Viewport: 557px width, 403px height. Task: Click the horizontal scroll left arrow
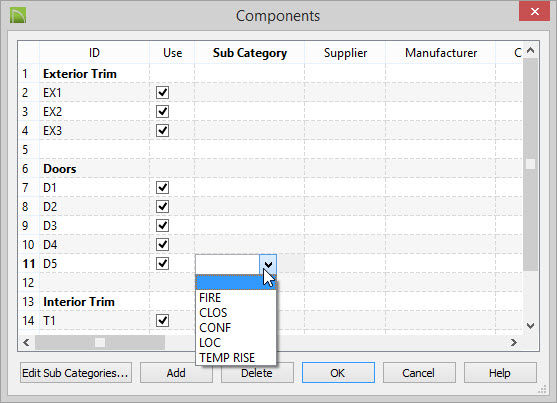pyautogui.click(x=26, y=342)
